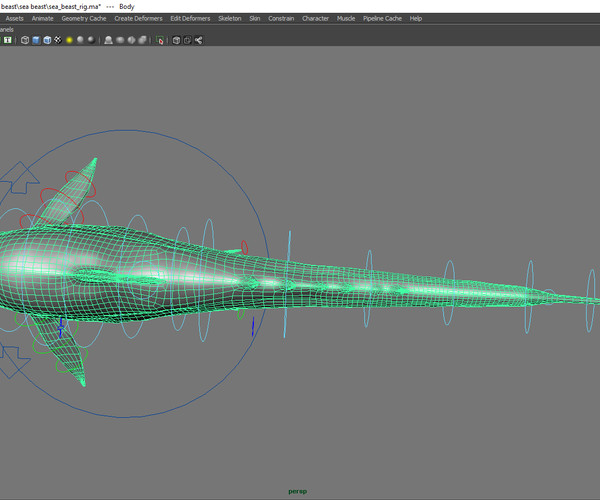Image resolution: width=600 pixels, height=500 pixels.
Task: Open the Constrain menu
Action: (x=281, y=18)
